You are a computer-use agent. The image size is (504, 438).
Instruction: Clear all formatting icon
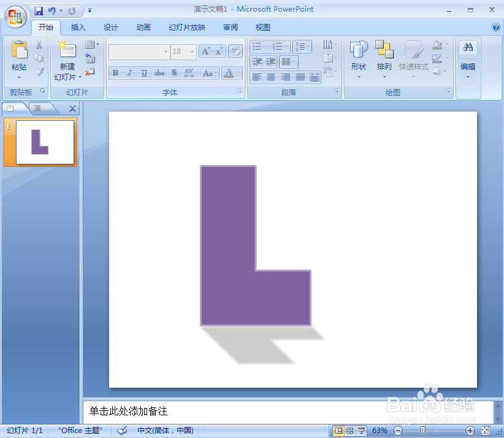tap(235, 51)
